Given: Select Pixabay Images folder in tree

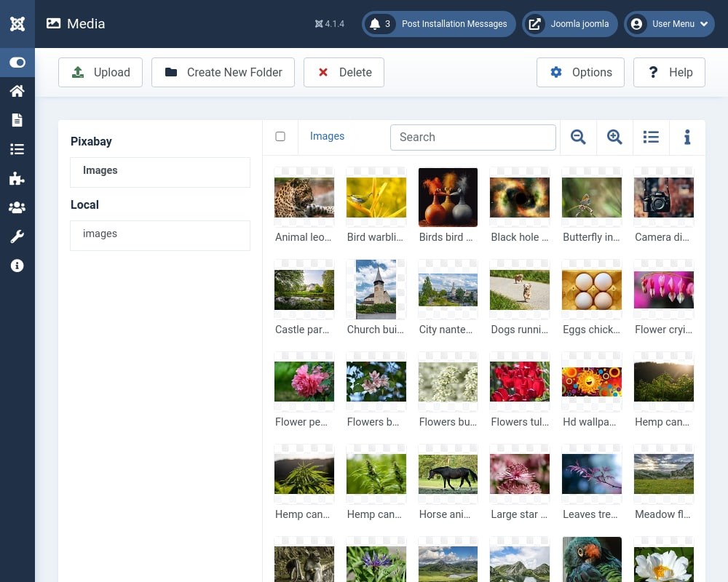Looking at the screenshot, I should tap(160, 172).
